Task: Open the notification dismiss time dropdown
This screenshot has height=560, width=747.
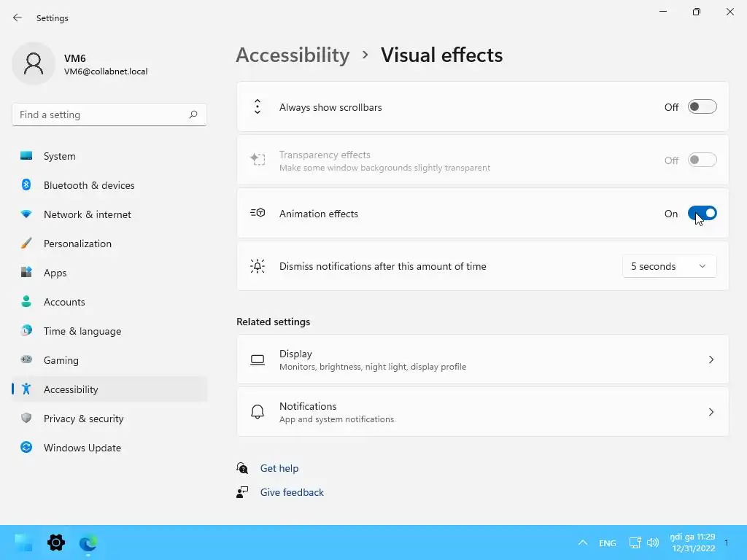Action: 669,266
